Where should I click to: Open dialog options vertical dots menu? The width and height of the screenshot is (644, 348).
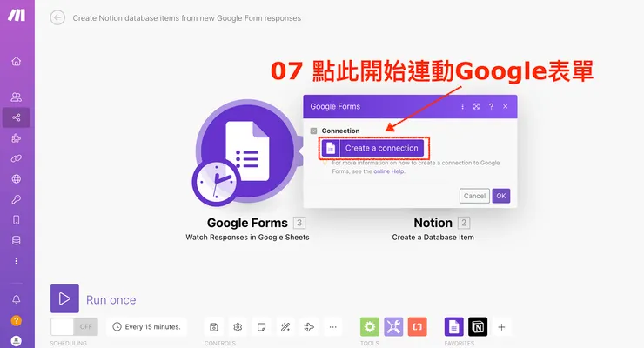click(462, 106)
